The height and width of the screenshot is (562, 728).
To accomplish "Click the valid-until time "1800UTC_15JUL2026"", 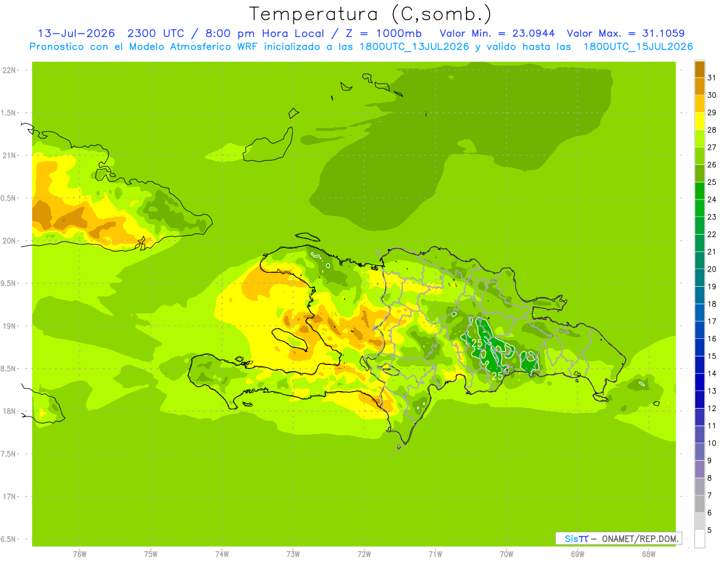I will tap(638, 47).
